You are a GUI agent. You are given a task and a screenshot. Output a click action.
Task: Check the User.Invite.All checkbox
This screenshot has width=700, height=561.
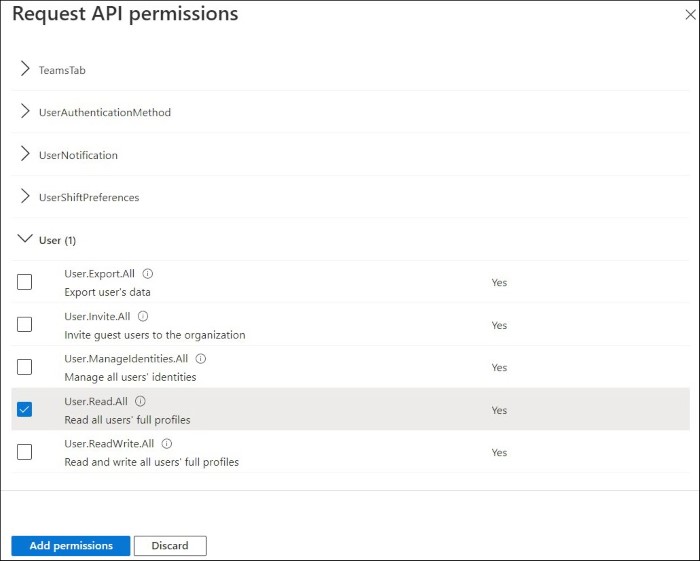25,324
